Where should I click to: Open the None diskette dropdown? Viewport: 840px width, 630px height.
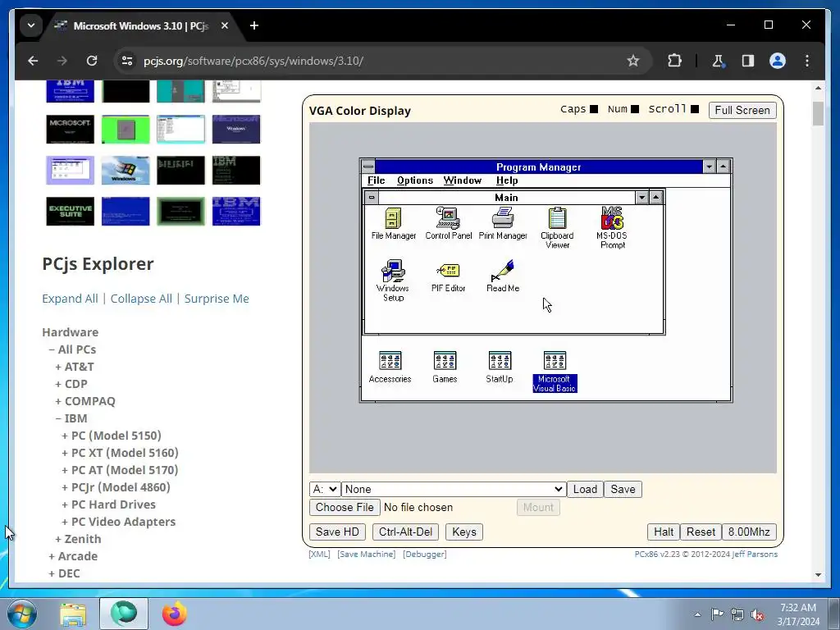(453, 489)
